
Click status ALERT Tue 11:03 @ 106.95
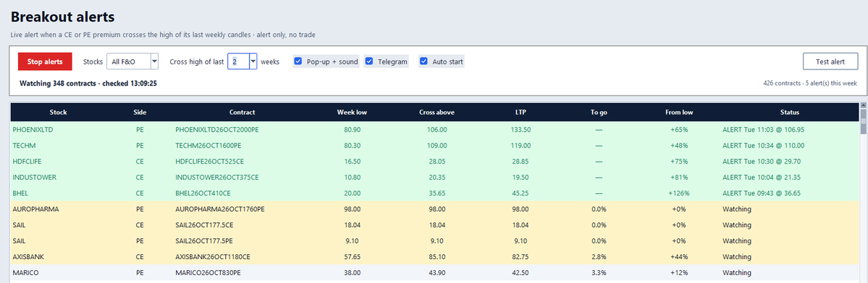[763, 130]
